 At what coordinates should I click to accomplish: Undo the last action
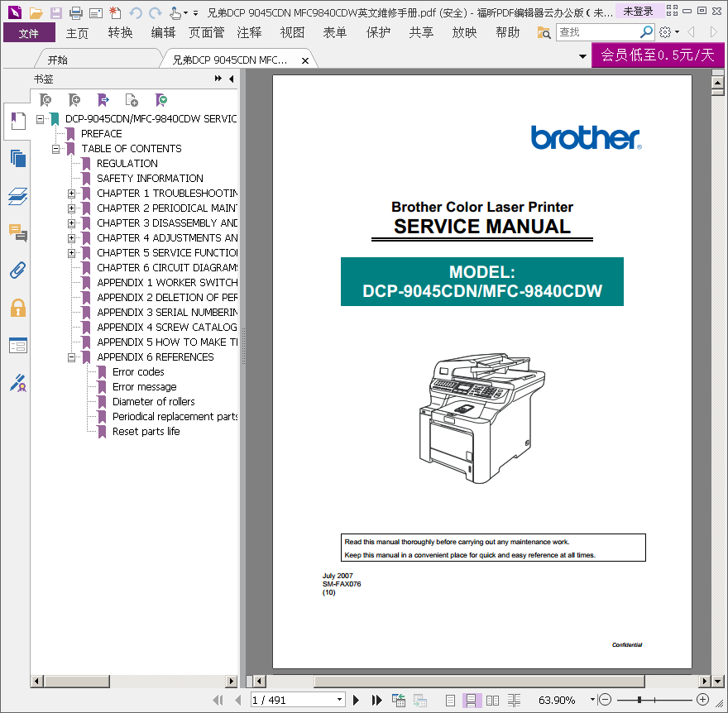click(136, 12)
